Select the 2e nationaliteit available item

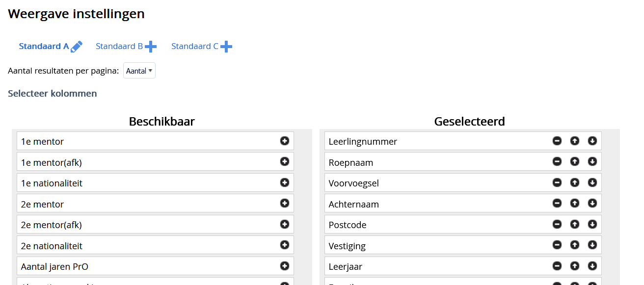tap(155, 245)
